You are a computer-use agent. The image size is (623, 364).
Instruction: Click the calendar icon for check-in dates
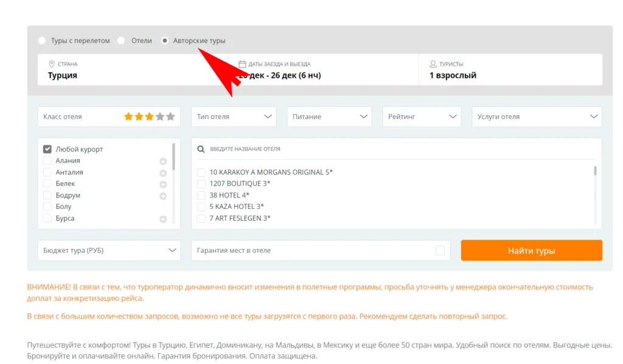point(242,64)
